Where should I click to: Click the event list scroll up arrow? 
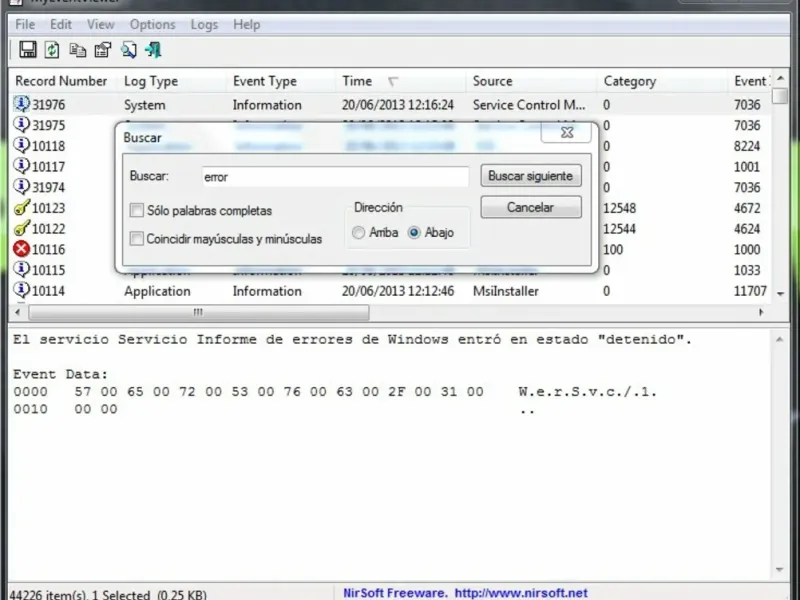point(780,79)
